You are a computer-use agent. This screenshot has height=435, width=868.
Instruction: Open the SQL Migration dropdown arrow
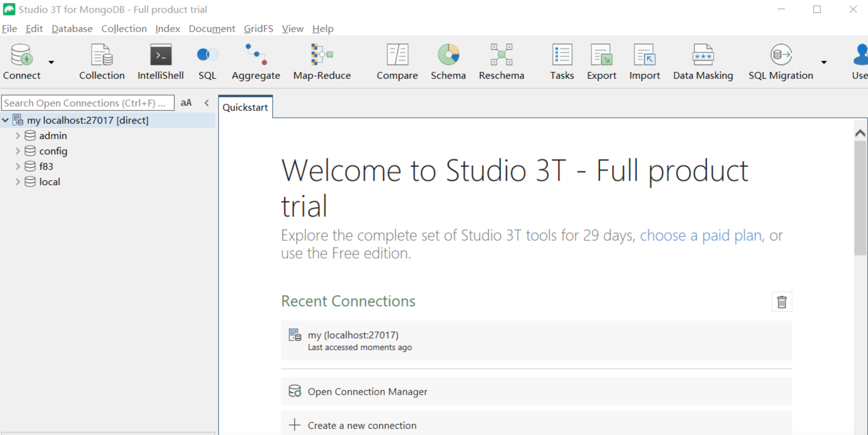pos(824,62)
